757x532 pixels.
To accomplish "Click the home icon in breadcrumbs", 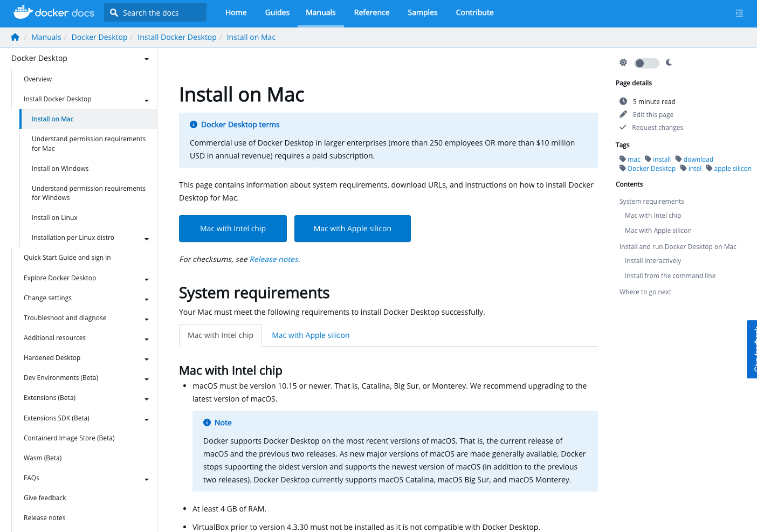I will pyautogui.click(x=15, y=37).
